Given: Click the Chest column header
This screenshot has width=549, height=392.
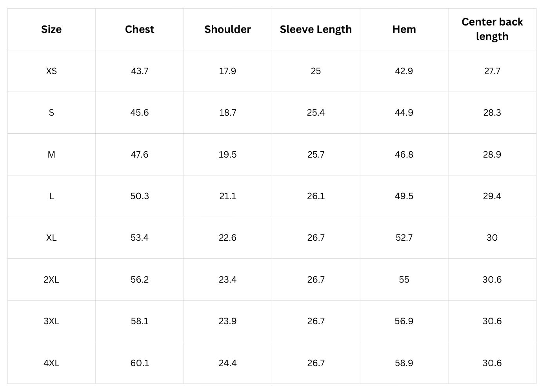Looking at the screenshot, I should pyautogui.click(x=140, y=29).
